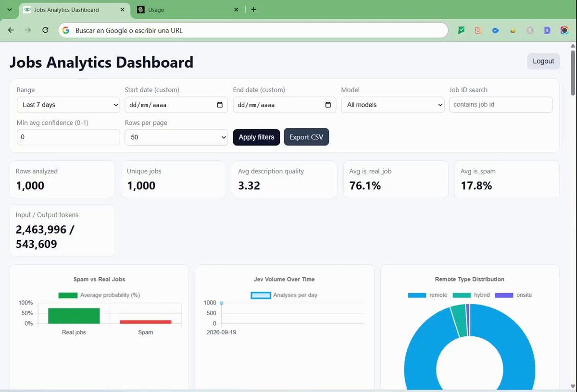Image resolution: width=577 pixels, height=392 pixels.
Task: Open the pink square C extension
Action: click(x=478, y=30)
